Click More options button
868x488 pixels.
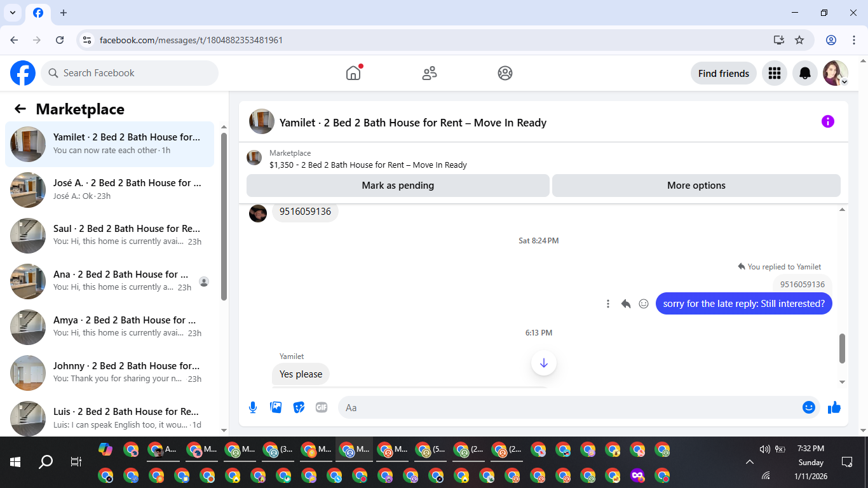point(696,186)
